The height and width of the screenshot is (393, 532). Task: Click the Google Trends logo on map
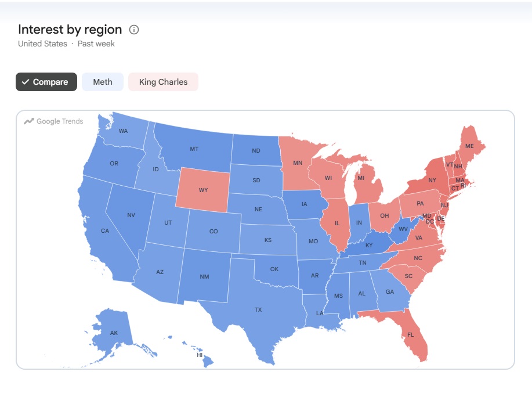click(x=53, y=121)
